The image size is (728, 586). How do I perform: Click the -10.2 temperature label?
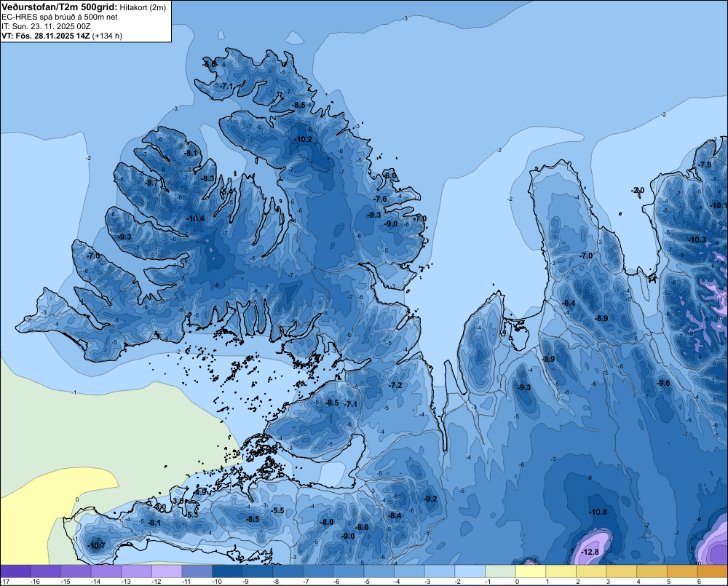point(303,139)
